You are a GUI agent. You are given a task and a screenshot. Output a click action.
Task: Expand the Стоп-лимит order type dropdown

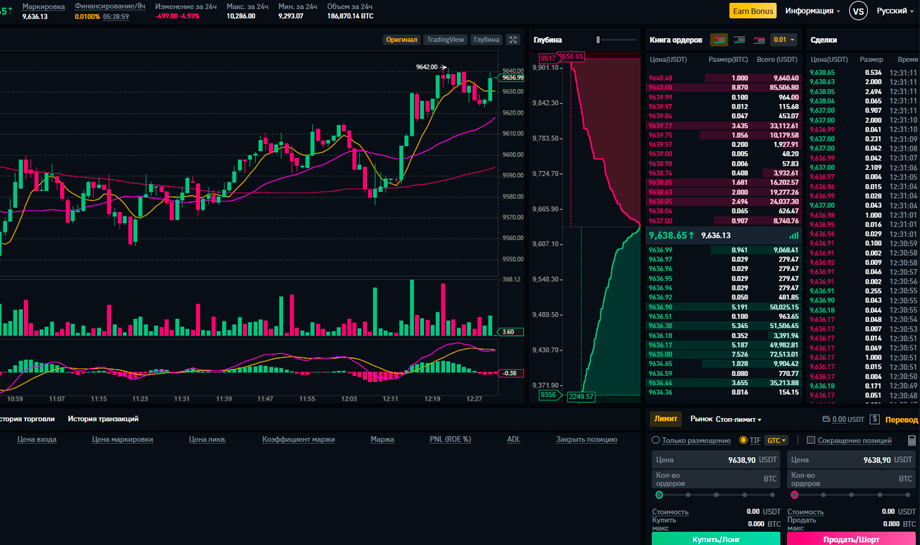coord(739,420)
